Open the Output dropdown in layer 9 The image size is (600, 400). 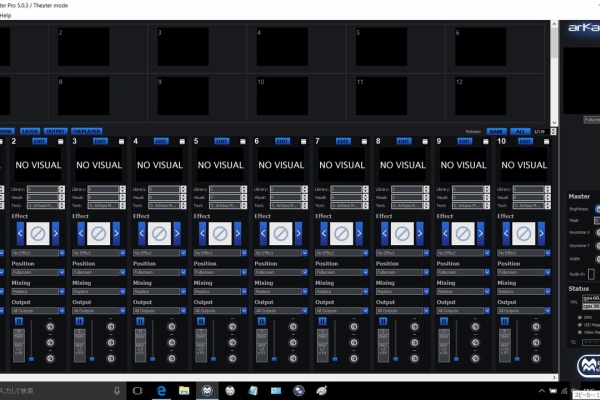click(x=463, y=310)
